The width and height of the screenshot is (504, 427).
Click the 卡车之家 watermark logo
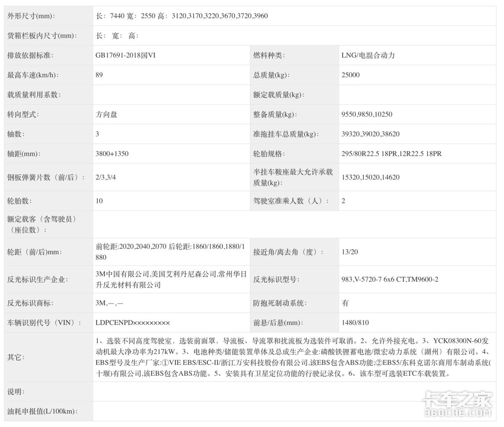[457, 400]
